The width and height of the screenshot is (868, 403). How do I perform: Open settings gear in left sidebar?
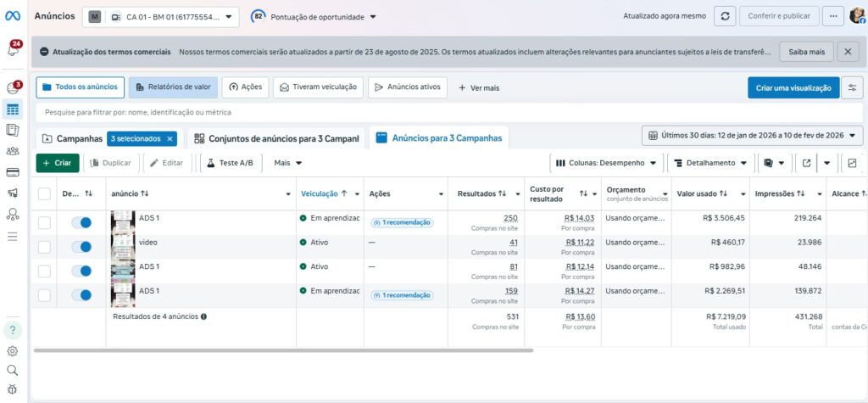click(13, 351)
